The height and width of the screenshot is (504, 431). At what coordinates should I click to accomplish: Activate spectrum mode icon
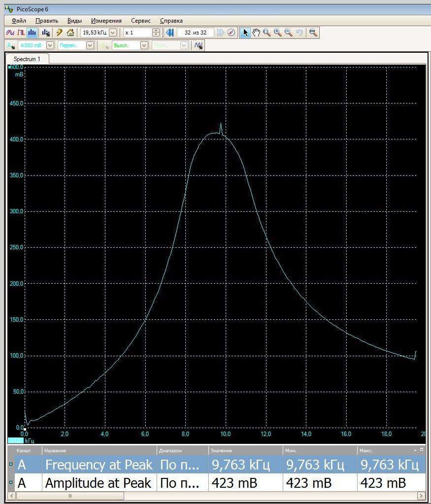tap(32, 33)
